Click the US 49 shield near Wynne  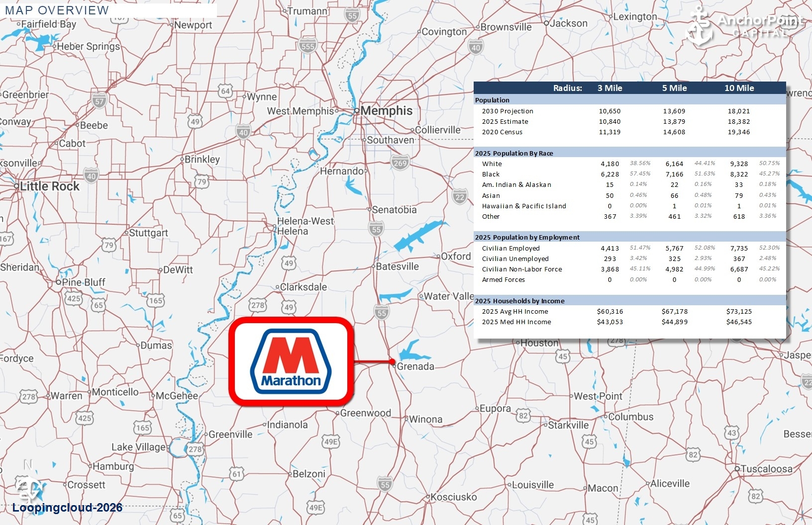(x=195, y=121)
